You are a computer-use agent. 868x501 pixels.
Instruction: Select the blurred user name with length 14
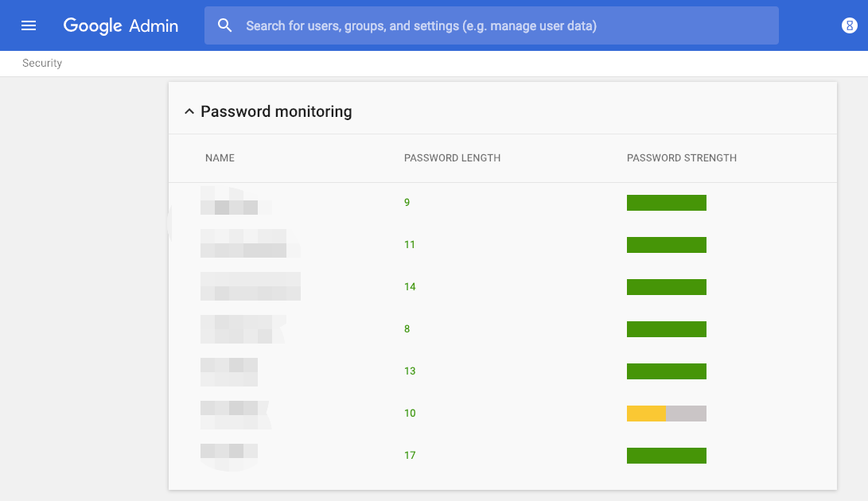point(250,286)
